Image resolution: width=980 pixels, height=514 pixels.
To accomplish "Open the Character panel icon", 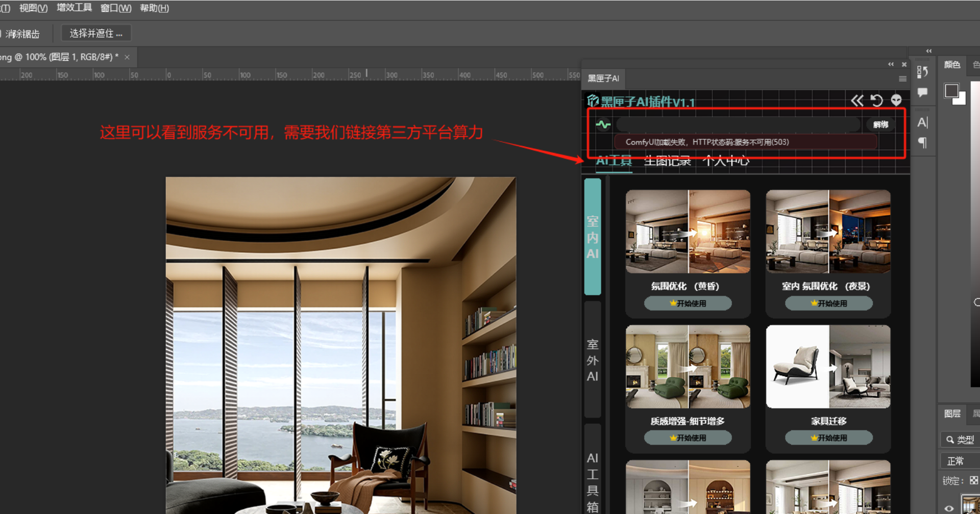I will pyautogui.click(x=922, y=122).
